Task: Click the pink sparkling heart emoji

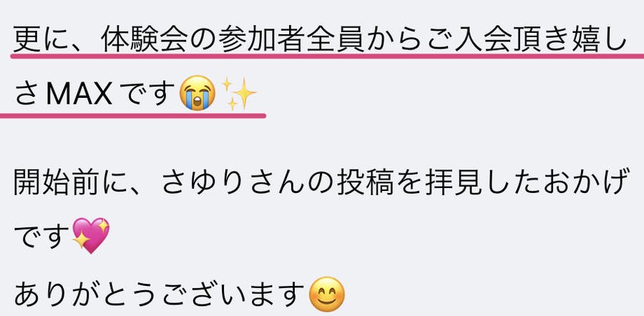Action: coord(91,236)
